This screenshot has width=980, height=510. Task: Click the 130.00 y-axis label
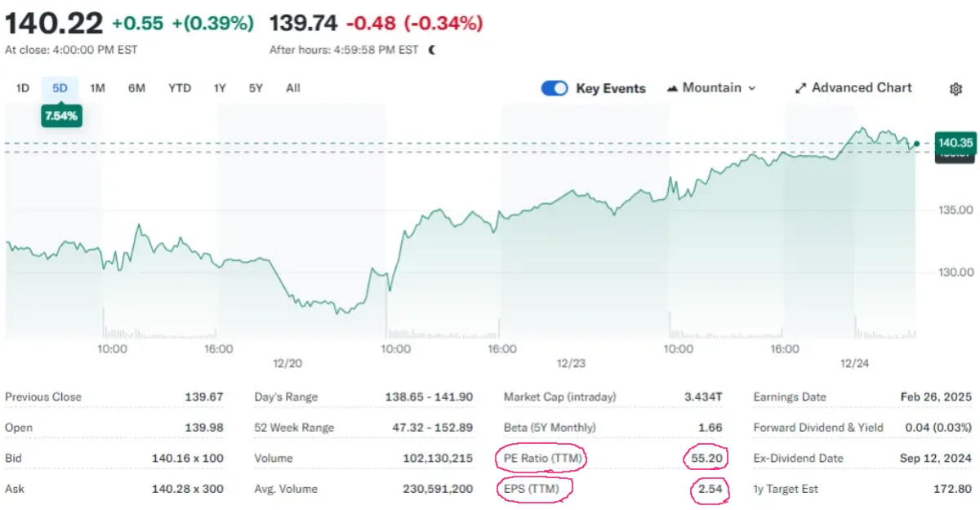[x=955, y=272]
